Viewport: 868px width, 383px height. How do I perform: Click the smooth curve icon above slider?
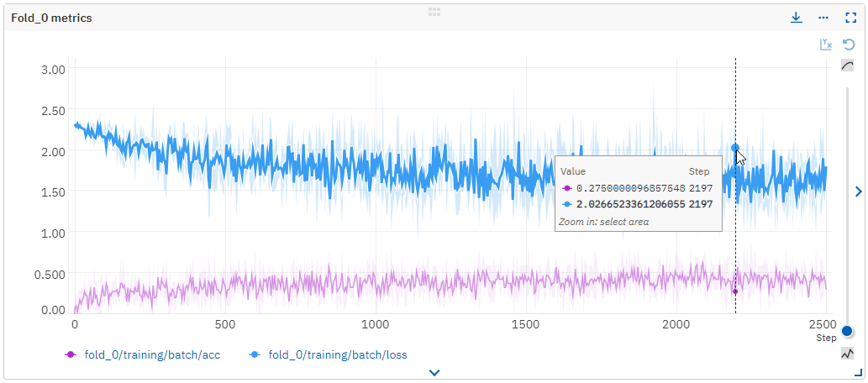(848, 66)
